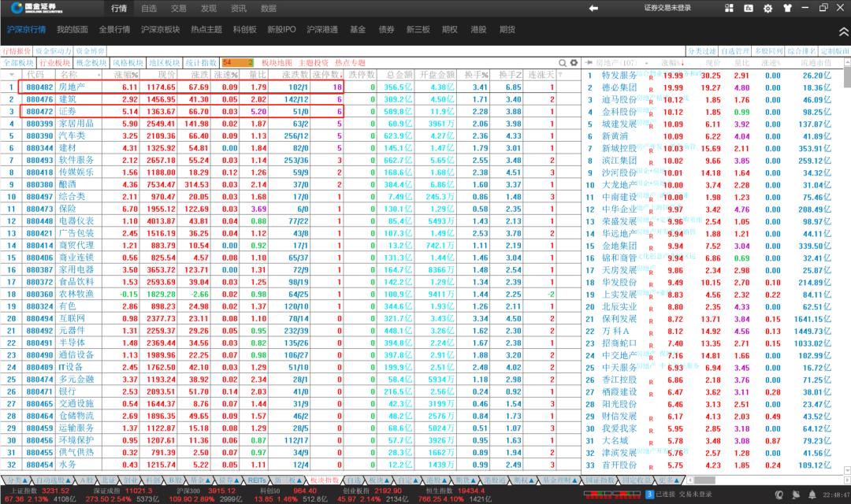Click the 板块地图 link

pyautogui.click(x=277, y=62)
